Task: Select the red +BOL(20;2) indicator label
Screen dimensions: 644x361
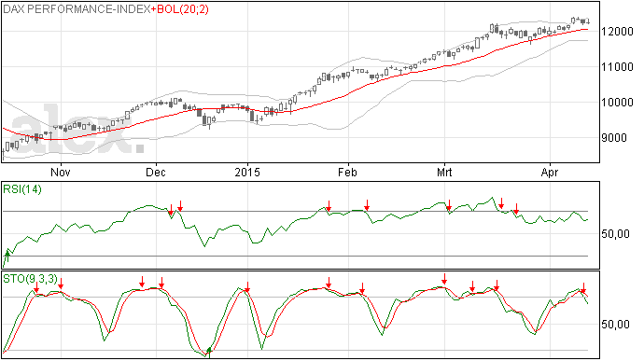Action: [180, 9]
